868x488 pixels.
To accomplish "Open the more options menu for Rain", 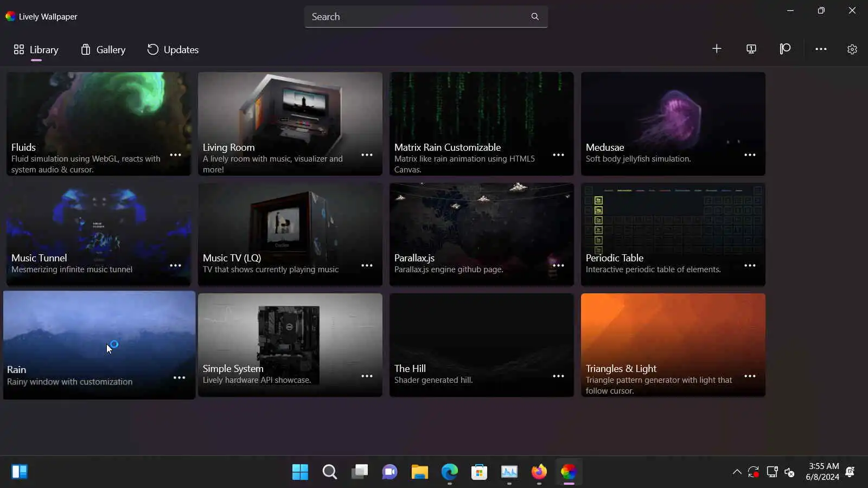I will click(179, 378).
